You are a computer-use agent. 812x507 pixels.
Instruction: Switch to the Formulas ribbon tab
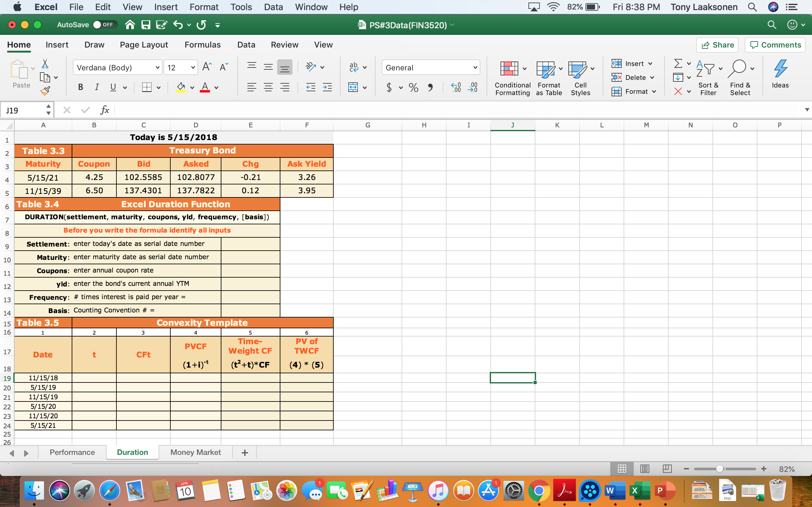[203, 45]
